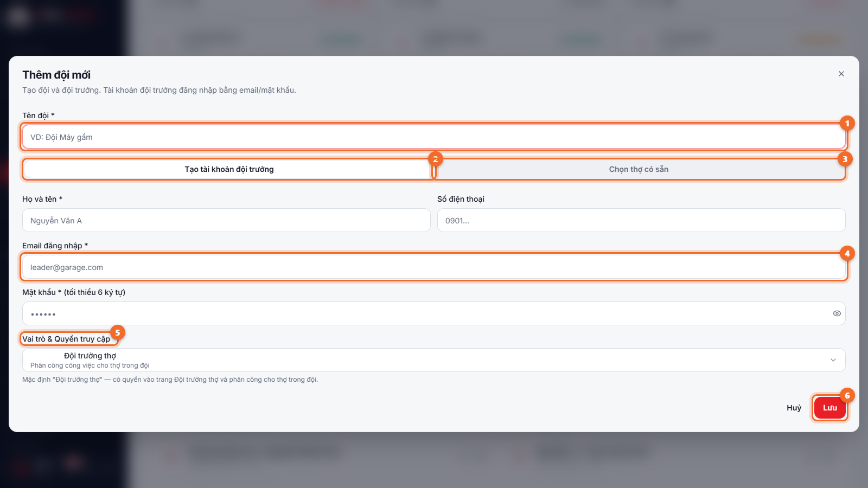This screenshot has width=868, height=488.
Task: Close the Thêm đội mới dialog
Action: tap(841, 74)
